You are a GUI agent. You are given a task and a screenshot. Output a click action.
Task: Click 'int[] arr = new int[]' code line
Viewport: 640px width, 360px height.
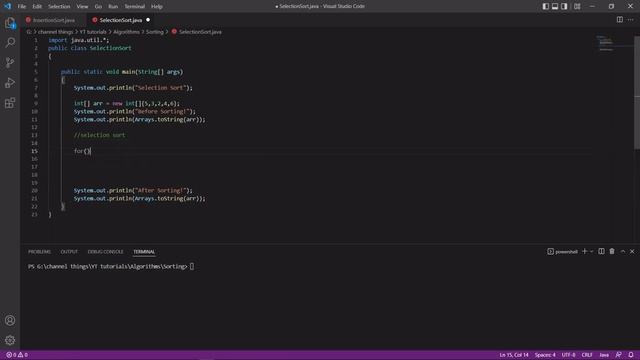tap(127, 104)
